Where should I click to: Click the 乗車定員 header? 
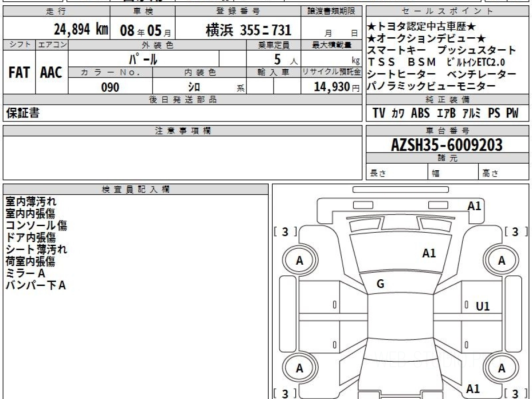pyautogui.click(x=274, y=45)
